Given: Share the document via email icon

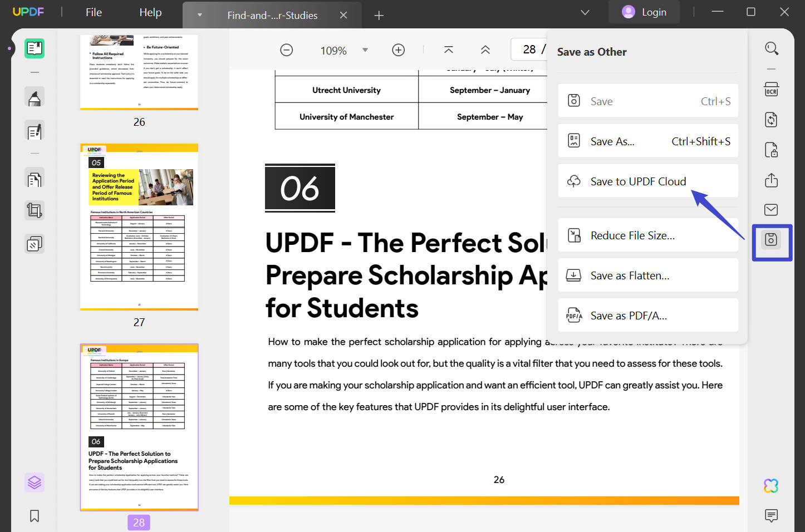Looking at the screenshot, I should point(770,209).
